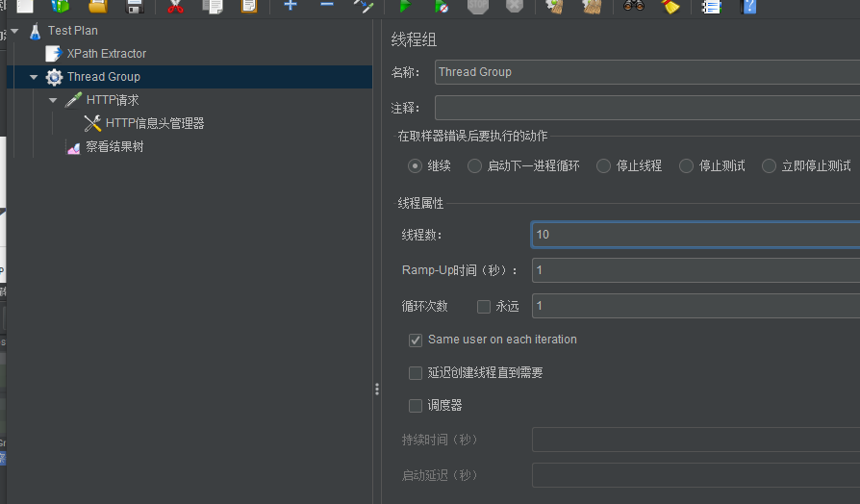Save the test plan via floppy icon
The height and width of the screenshot is (504, 860).
click(x=135, y=6)
